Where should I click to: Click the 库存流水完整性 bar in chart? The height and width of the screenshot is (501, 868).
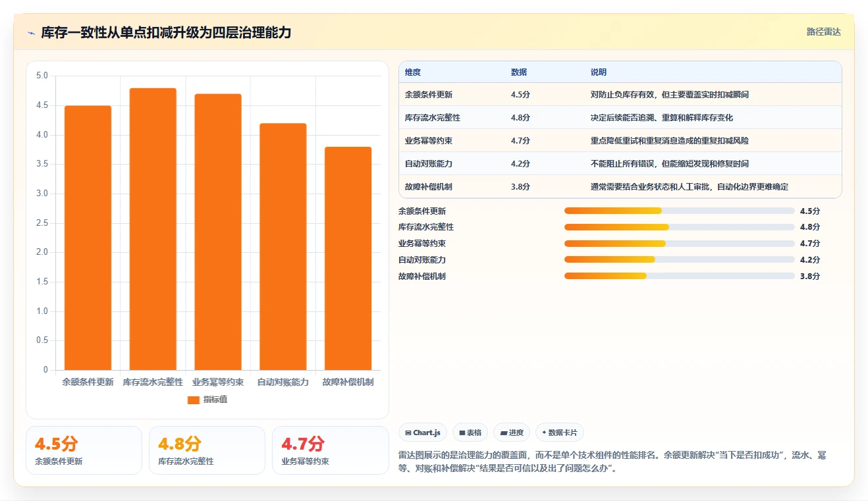coord(153,229)
